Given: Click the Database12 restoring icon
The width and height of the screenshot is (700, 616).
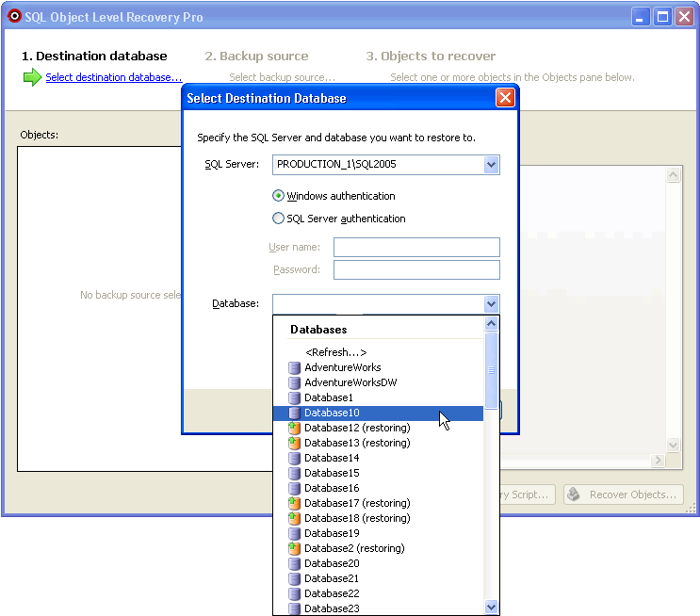Looking at the screenshot, I should (x=294, y=428).
